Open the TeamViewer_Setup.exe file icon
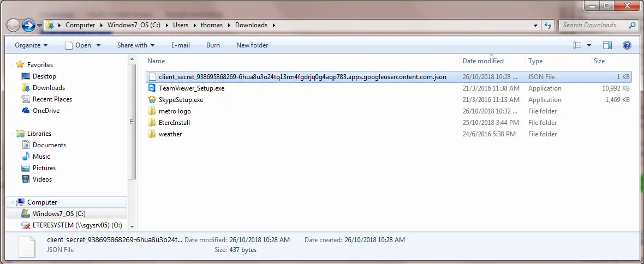Screen dimensions: 644x264 [x=152, y=88]
